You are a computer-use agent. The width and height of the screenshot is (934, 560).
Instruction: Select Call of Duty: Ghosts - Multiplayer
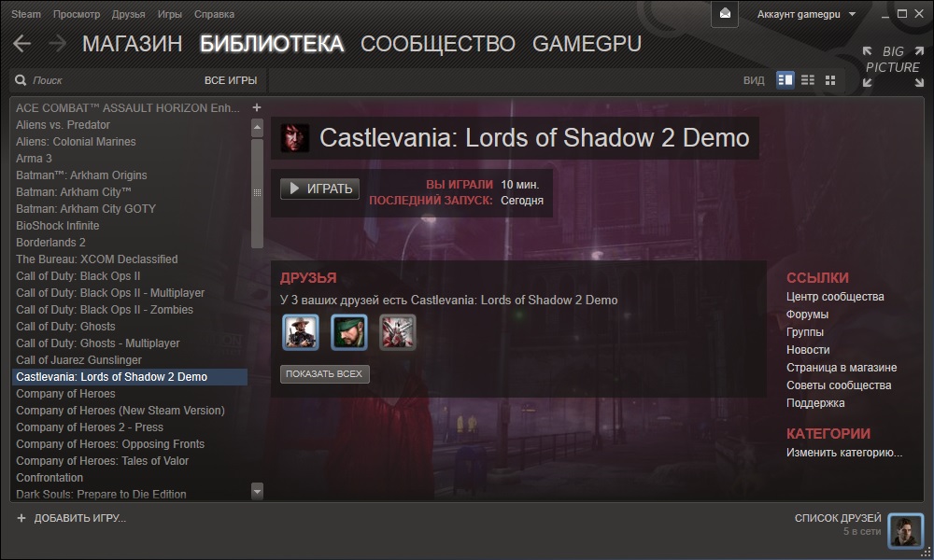130,343
